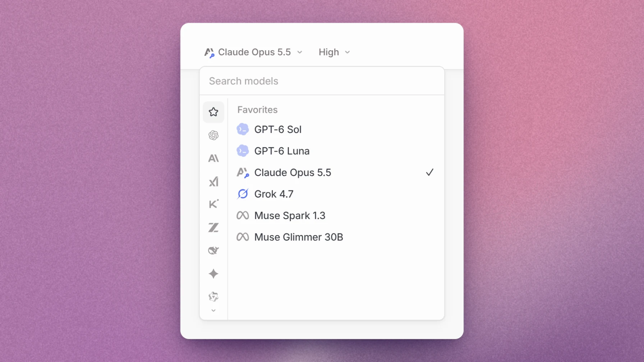
Task: Open the Favorites star filter
Action: pyautogui.click(x=213, y=112)
